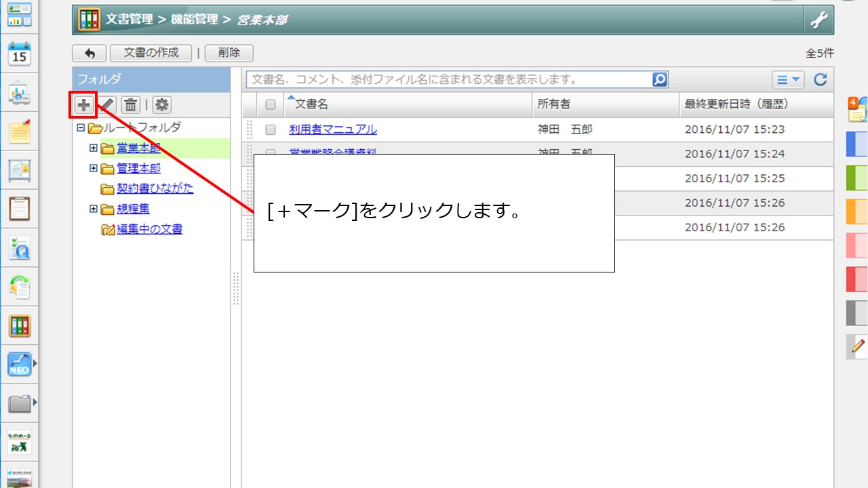Check the box for 利用者マニュアル
This screenshot has height=488, width=868.
(x=271, y=129)
